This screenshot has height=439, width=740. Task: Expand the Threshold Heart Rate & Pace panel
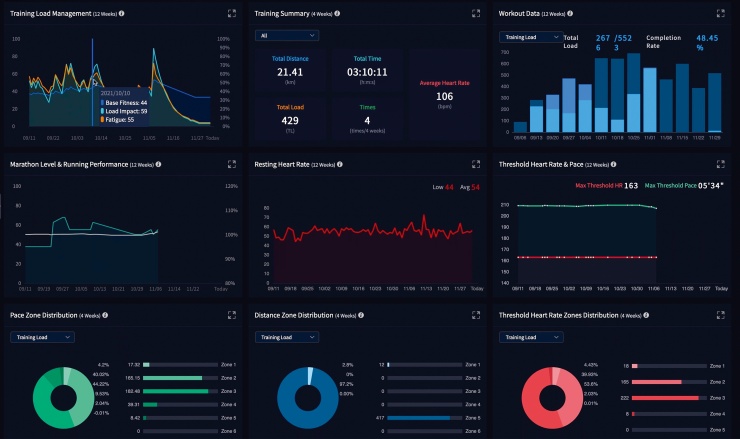(x=721, y=164)
